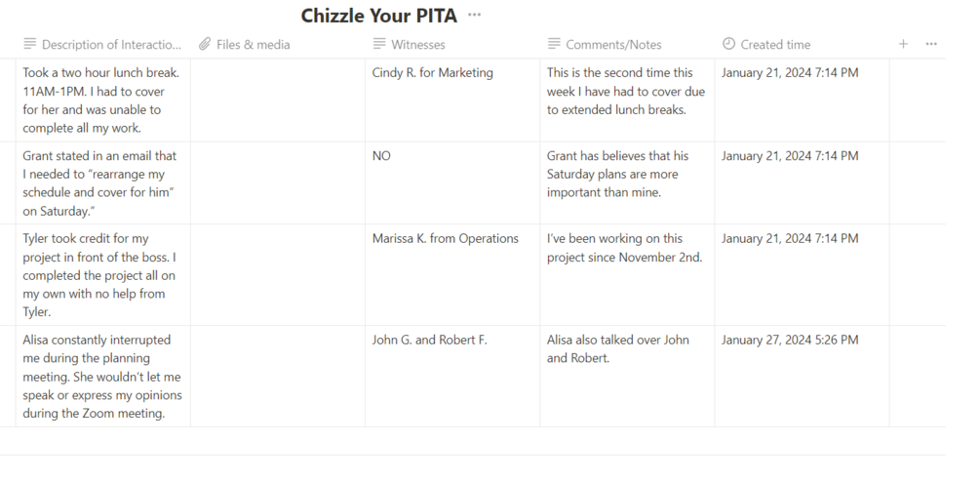Image resolution: width=980 pixels, height=484 pixels.
Task: Click the text icon beside Comments/Notes header
Action: coord(554,44)
